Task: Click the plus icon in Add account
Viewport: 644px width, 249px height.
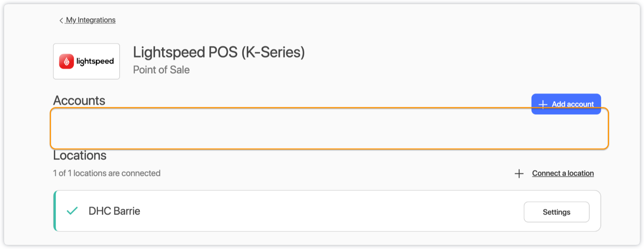Action: 543,104
